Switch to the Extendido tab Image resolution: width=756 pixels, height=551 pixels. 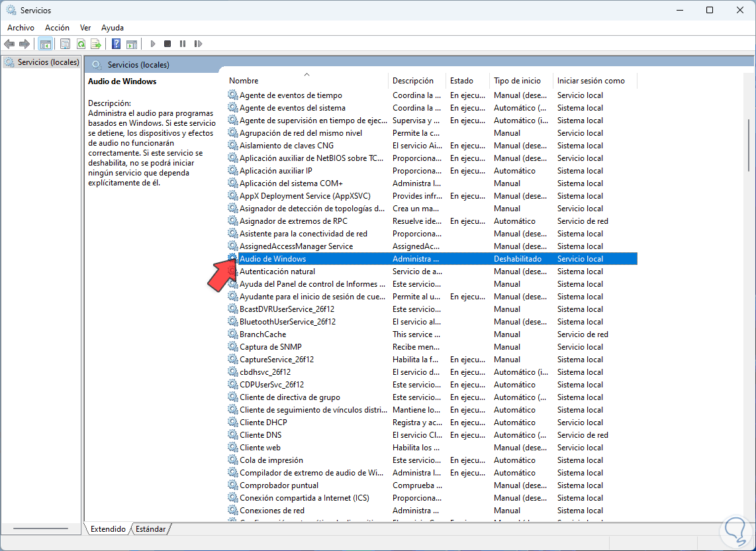(108, 528)
